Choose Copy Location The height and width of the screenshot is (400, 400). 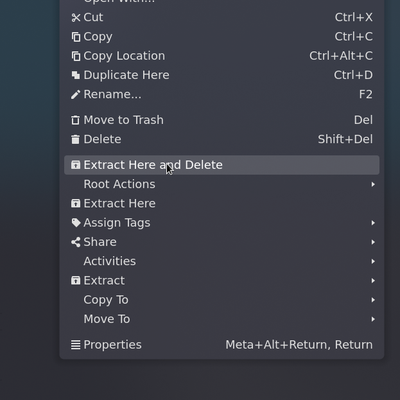point(222,56)
